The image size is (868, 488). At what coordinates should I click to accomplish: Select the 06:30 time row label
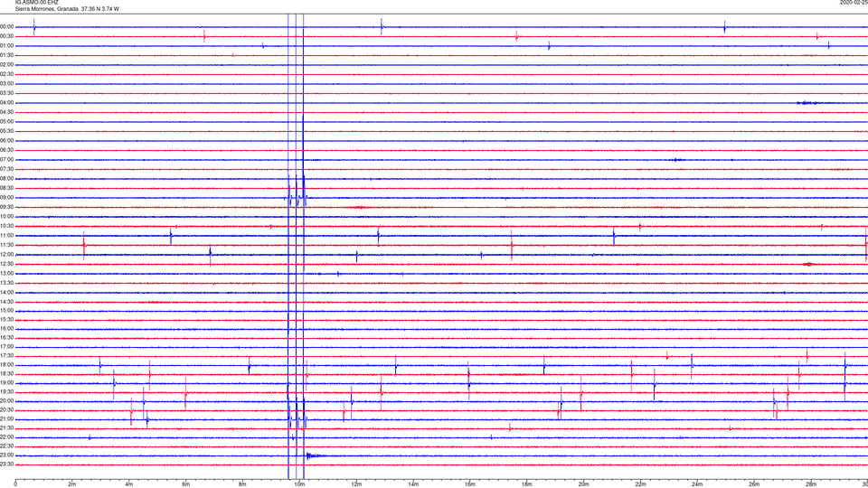[7, 150]
